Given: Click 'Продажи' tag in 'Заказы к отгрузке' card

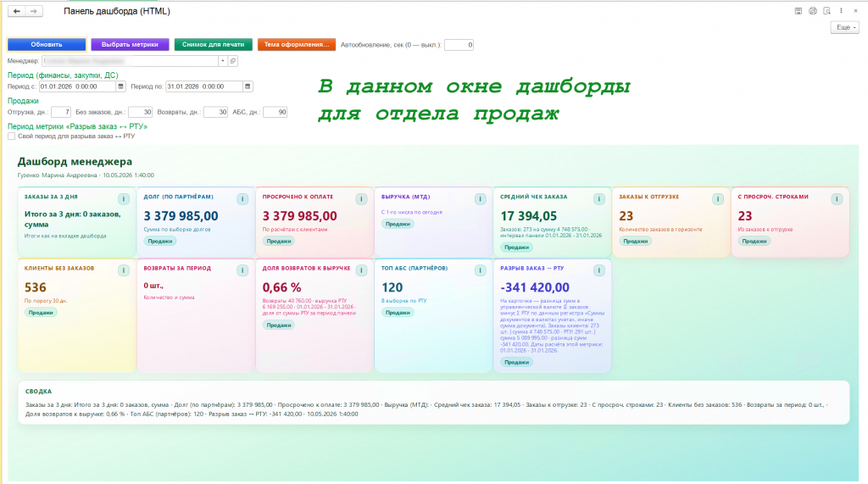Looking at the screenshot, I should [x=636, y=241].
